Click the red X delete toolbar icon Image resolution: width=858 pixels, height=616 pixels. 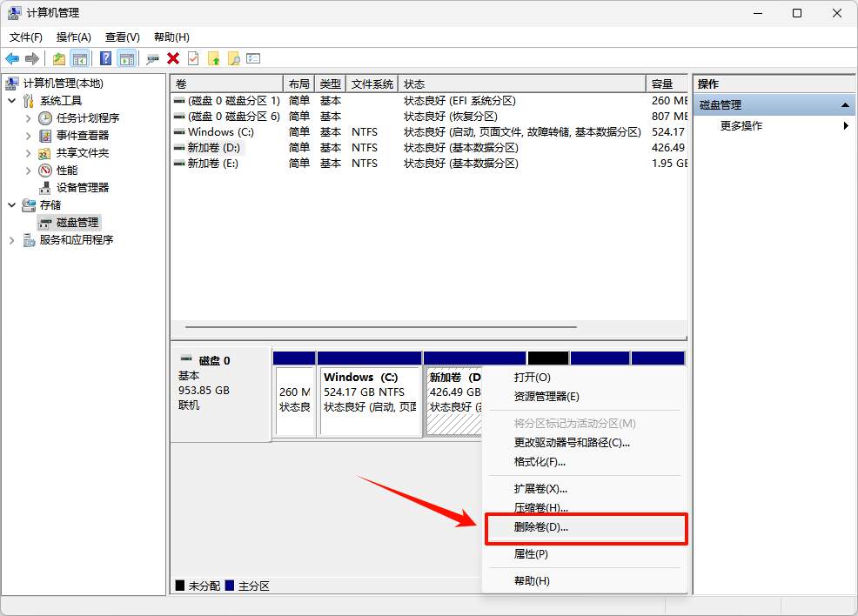point(173,58)
